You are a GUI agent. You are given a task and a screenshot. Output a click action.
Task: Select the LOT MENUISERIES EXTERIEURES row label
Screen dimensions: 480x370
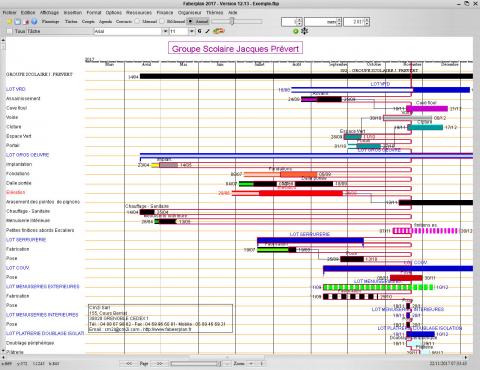(x=43, y=286)
